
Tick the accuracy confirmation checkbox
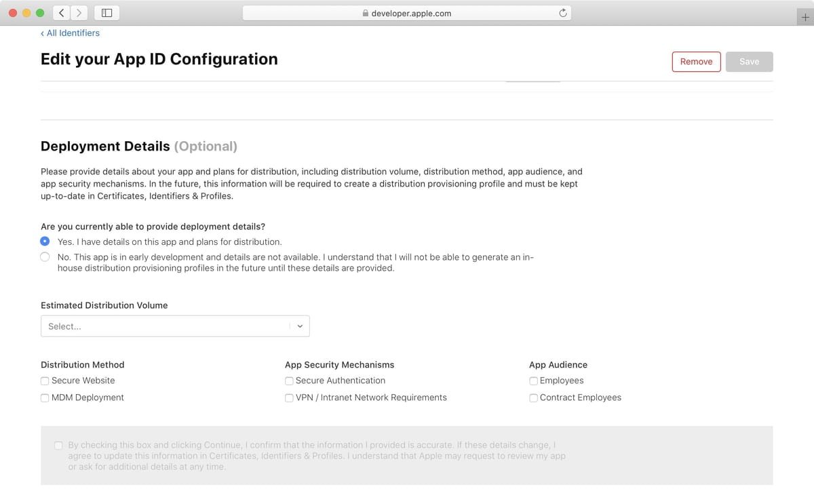pos(58,446)
